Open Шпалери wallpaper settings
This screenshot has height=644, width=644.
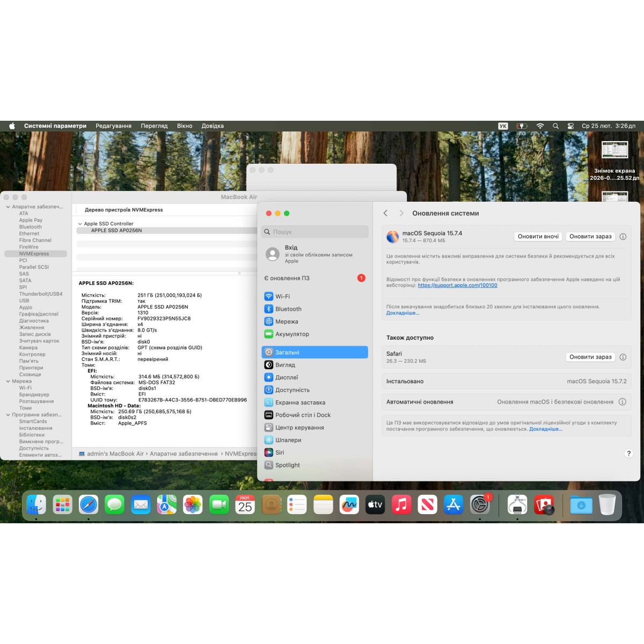tap(314, 440)
